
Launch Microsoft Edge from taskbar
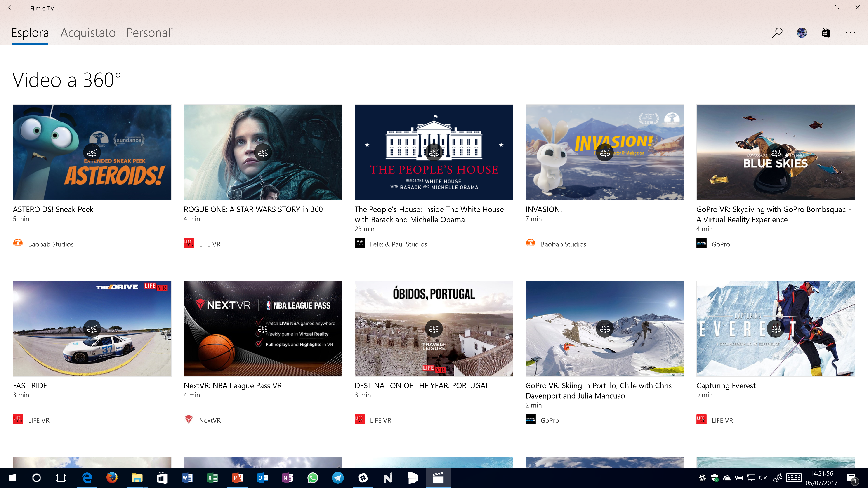click(87, 478)
